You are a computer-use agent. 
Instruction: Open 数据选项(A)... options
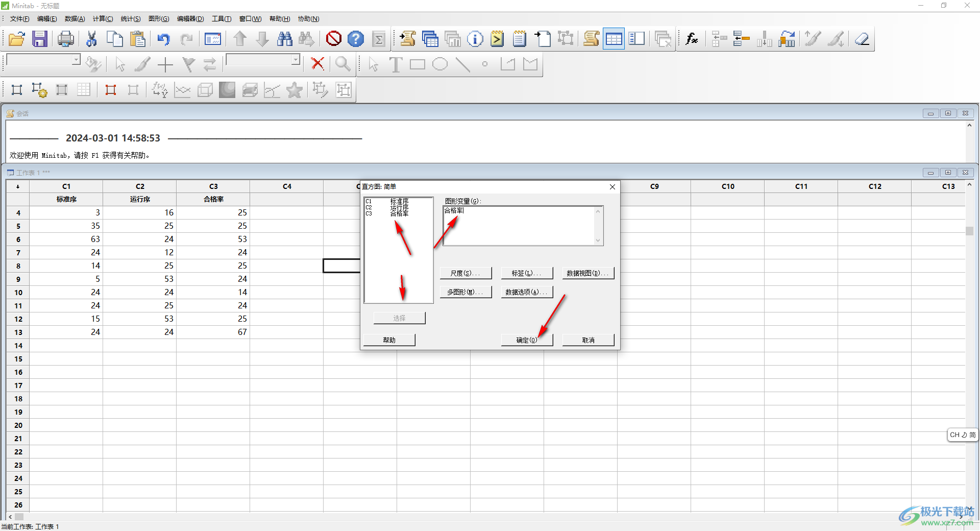click(527, 292)
